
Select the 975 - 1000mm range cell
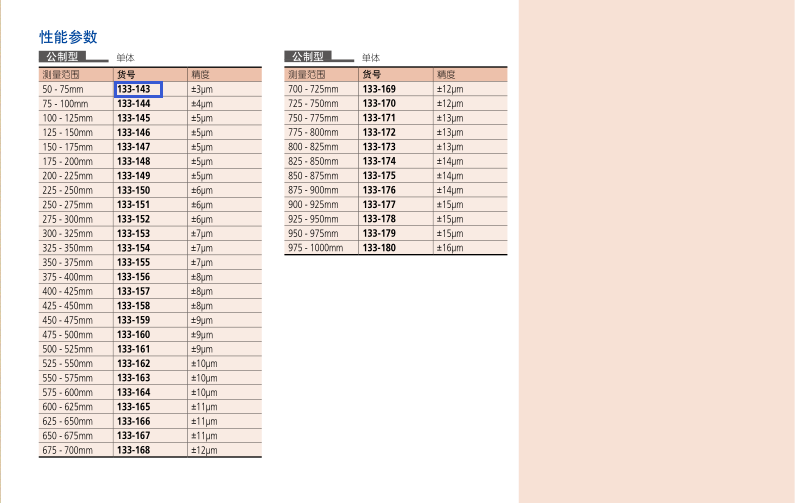(315, 248)
